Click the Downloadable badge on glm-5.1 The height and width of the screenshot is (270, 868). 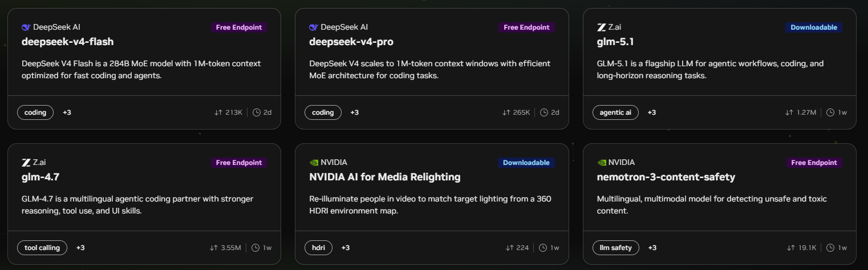click(x=814, y=27)
